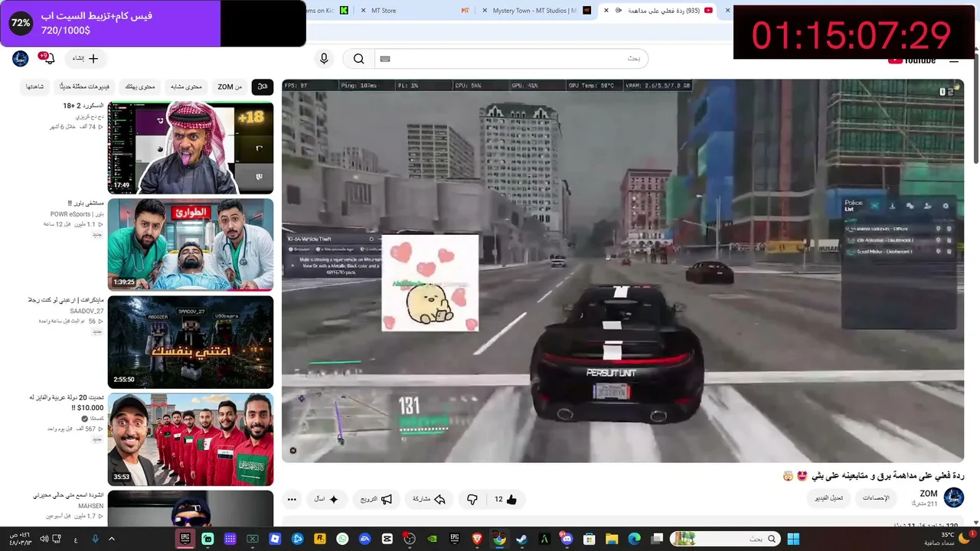The height and width of the screenshot is (551, 980).
Task: Click the POWR eSports channel name
Action: [70, 214]
